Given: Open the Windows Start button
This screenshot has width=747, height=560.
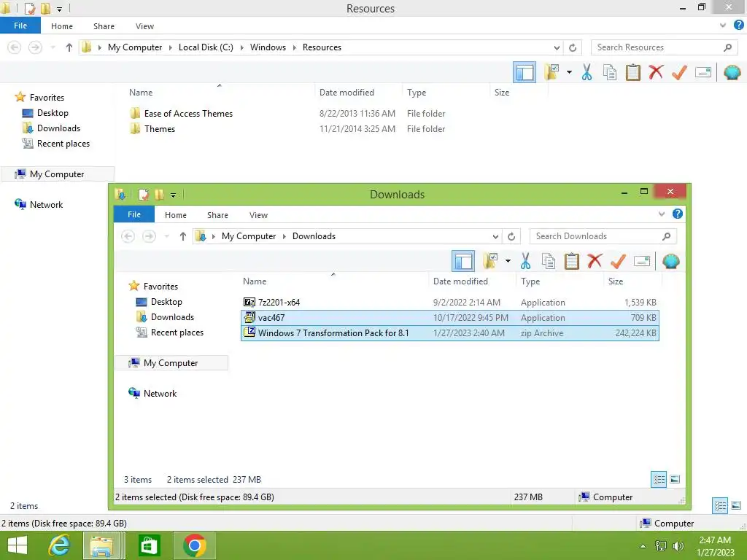Looking at the screenshot, I should click(x=18, y=545).
